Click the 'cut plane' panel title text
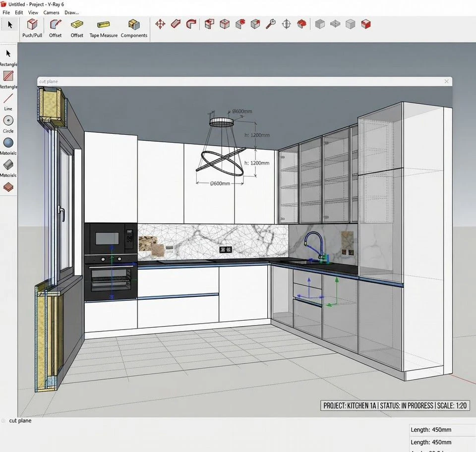476x452 pixels. [48, 81]
